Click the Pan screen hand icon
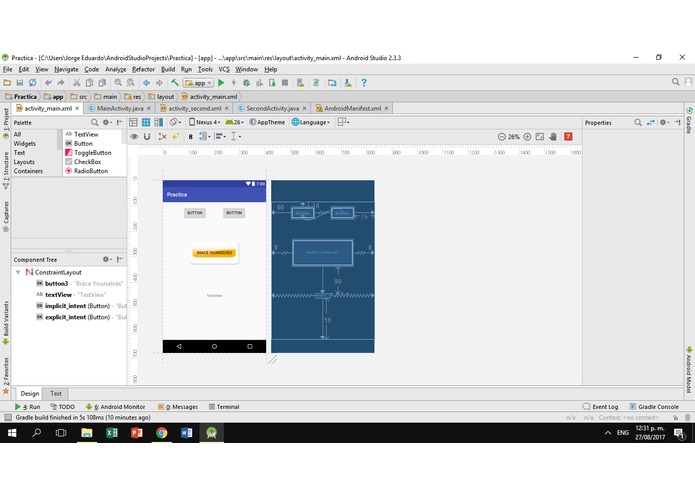The height and width of the screenshot is (494, 695). coord(553,136)
